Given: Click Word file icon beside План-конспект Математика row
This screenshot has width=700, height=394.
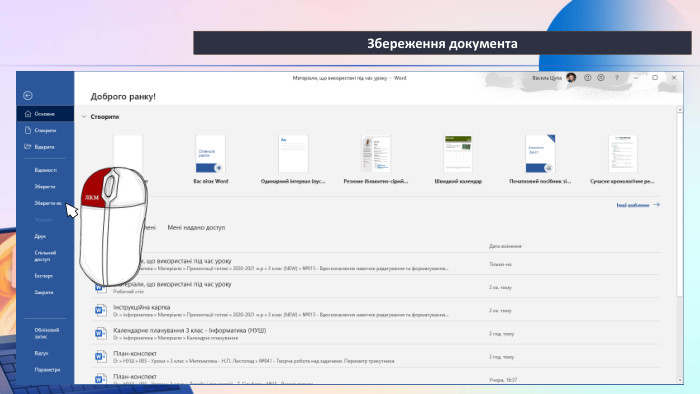Looking at the screenshot, I should [x=100, y=357].
